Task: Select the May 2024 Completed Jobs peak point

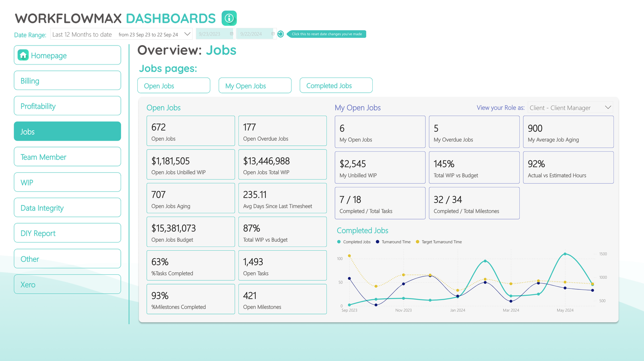Action: point(565,254)
